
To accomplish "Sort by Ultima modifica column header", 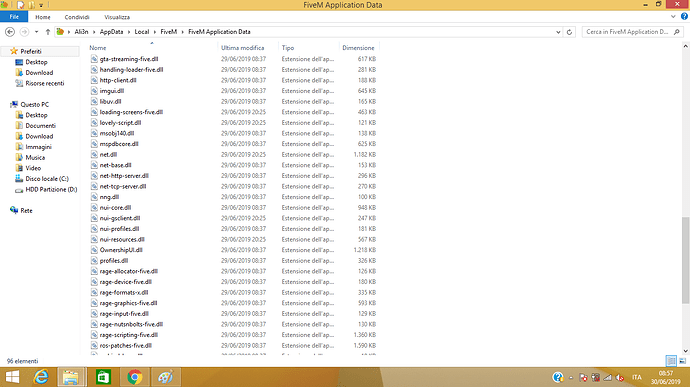I will [242, 48].
